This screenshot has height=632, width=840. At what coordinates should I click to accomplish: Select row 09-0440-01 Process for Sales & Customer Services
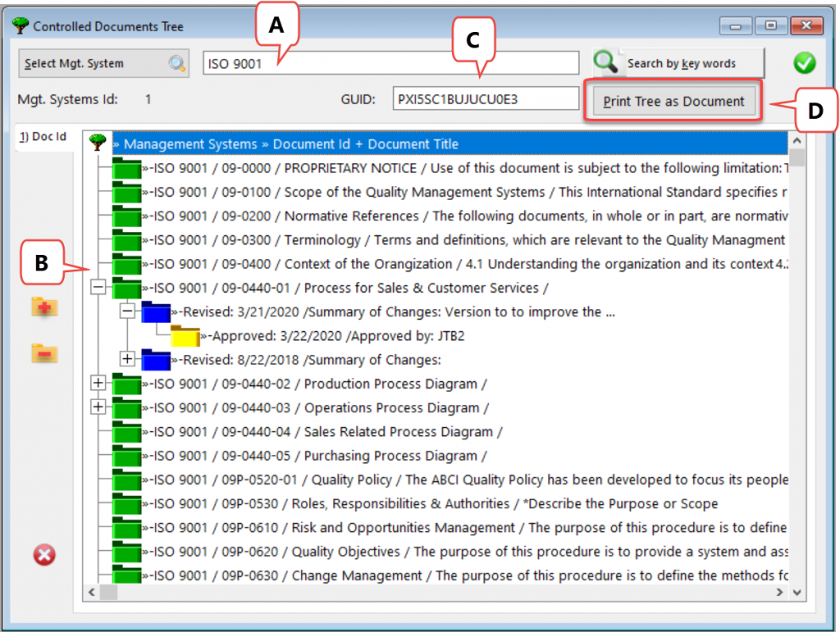coord(346,288)
